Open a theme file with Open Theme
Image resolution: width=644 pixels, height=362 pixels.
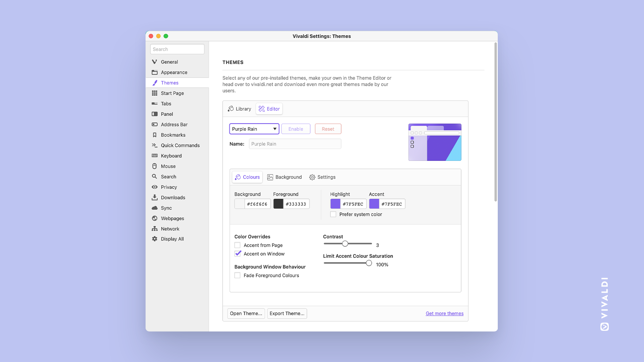click(x=246, y=313)
